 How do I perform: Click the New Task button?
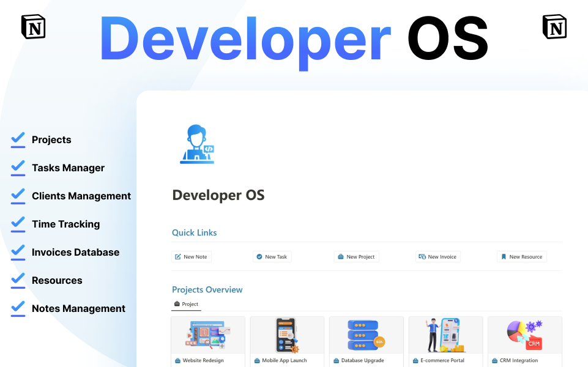(272, 257)
